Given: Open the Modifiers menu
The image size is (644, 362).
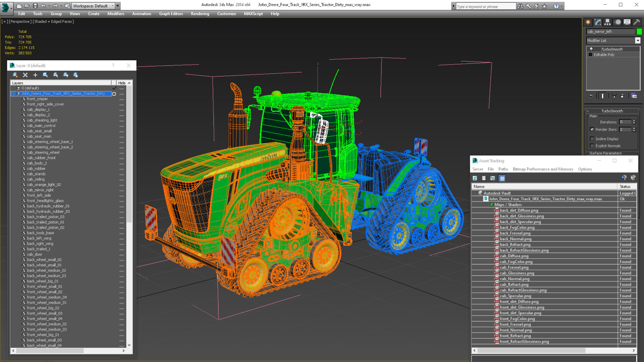Looking at the screenshot, I should click(x=116, y=13).
